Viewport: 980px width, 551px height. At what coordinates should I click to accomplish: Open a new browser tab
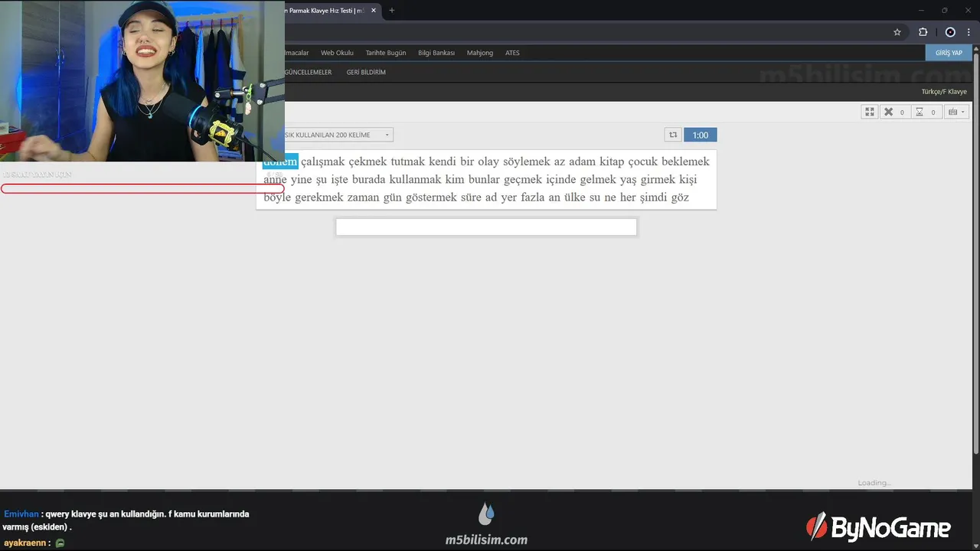coord(392,11)
